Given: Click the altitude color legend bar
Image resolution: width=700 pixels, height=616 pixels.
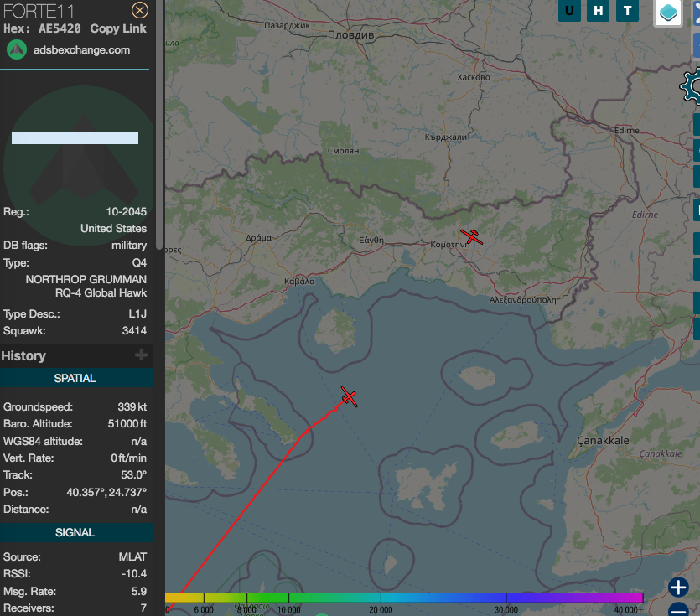Looking at the screenshot, I should (x=404, y=598).
